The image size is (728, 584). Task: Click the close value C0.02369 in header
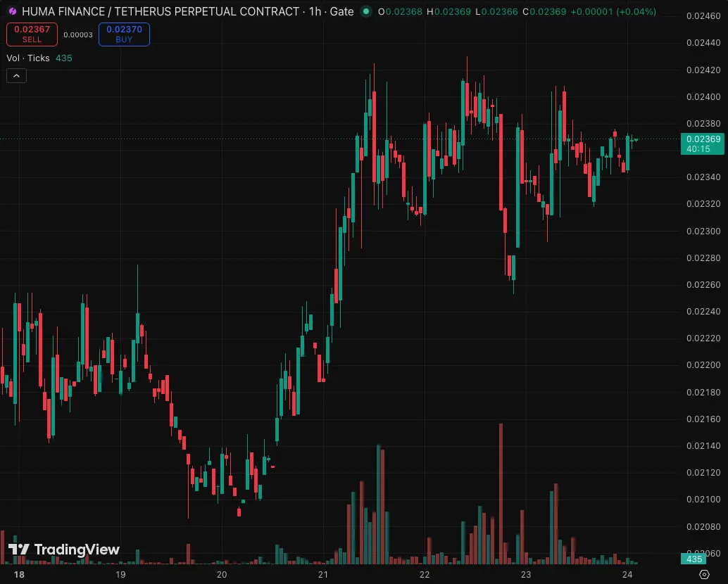click(x=544, y=11)
